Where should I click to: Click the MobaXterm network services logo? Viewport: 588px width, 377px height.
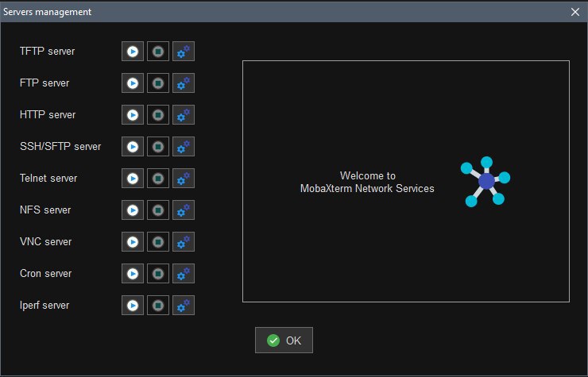[x=485, y=182]
